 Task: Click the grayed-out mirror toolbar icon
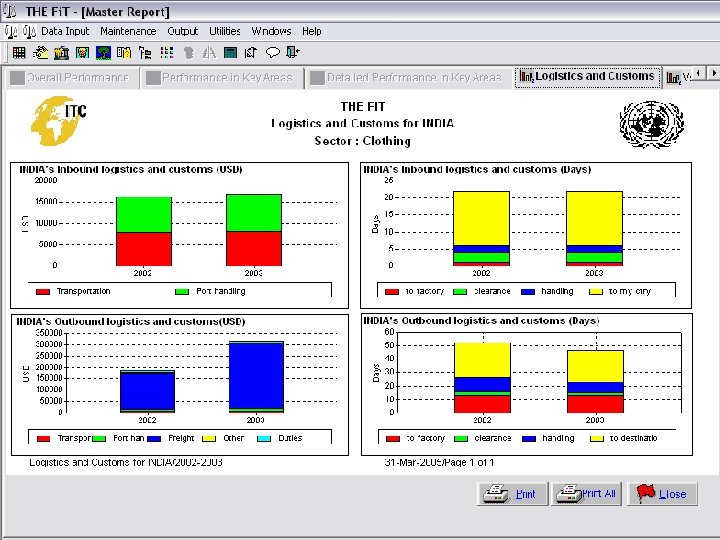pos(209,53)
